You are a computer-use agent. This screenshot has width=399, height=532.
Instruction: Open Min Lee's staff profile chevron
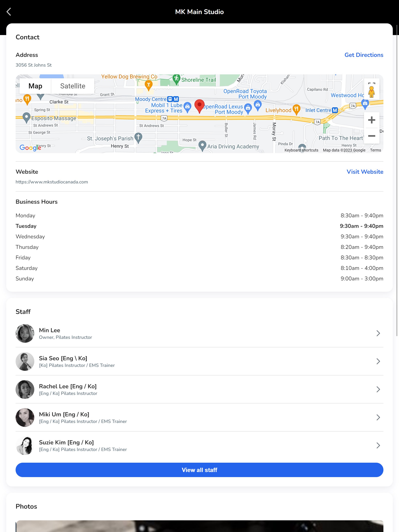coord(378,333)
